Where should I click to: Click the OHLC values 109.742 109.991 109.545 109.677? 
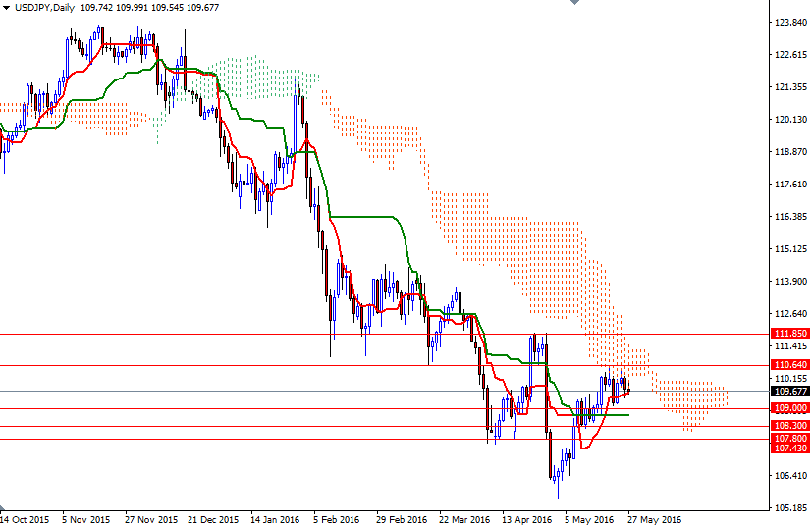click(x=149, y=8)
